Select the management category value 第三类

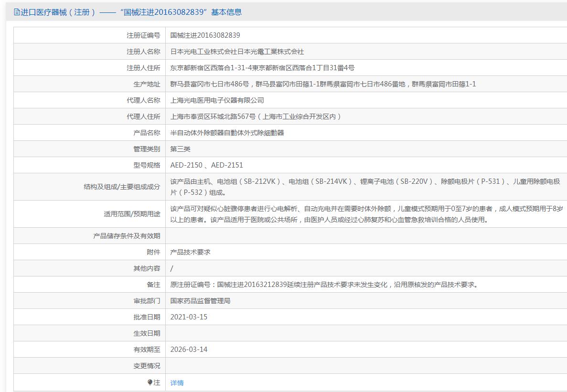coord(180,149)
